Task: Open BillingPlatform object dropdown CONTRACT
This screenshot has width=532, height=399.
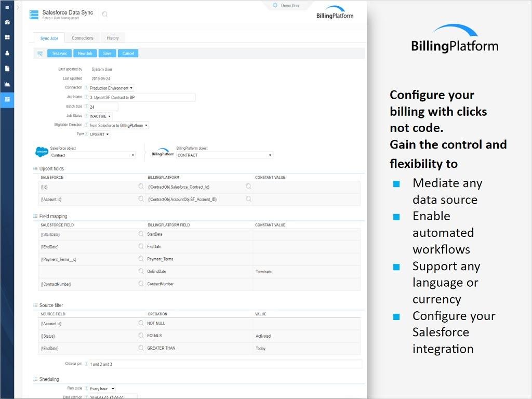Action: click(224, 155)
